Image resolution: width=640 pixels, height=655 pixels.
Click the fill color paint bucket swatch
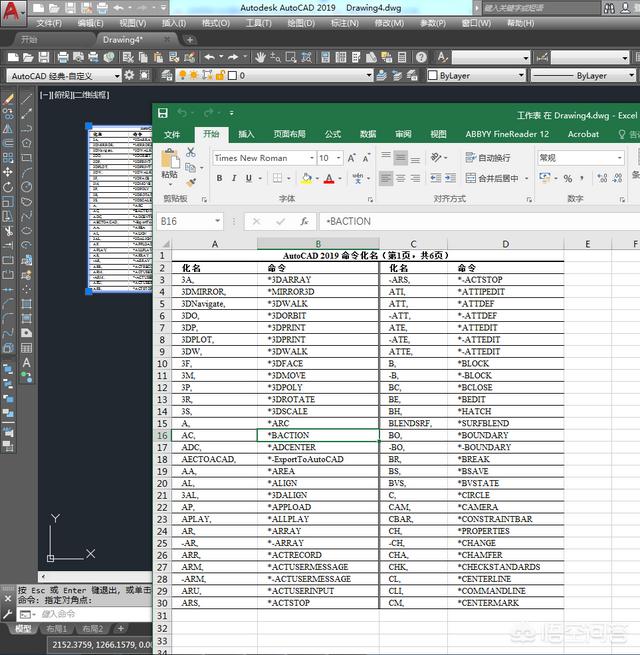307,179
